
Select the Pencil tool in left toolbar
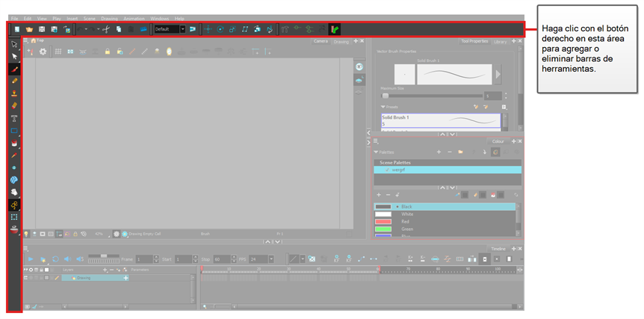tap(14, 81)
